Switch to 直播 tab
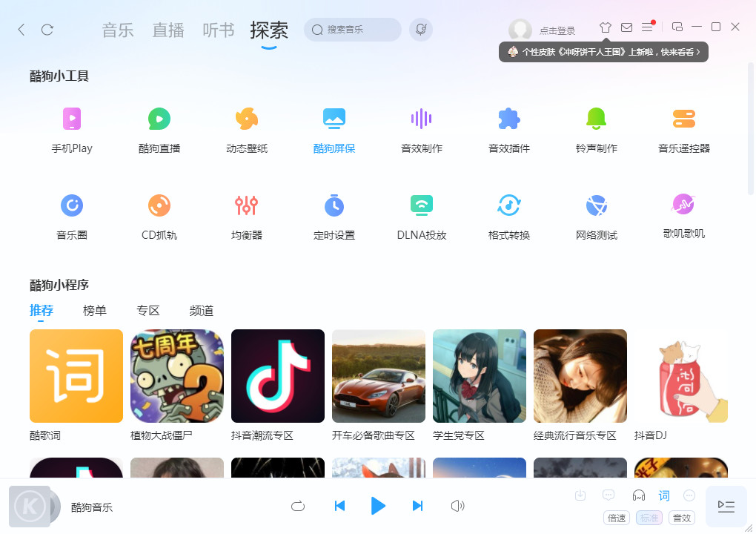 pyautogui.click(x=168, y=30)
